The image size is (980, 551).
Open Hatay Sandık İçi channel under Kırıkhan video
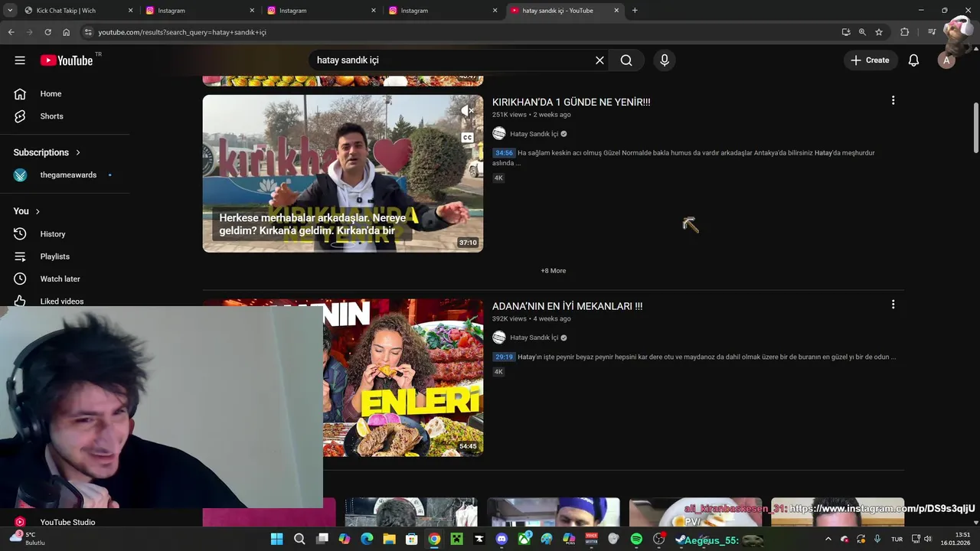(x=534, y=134)
